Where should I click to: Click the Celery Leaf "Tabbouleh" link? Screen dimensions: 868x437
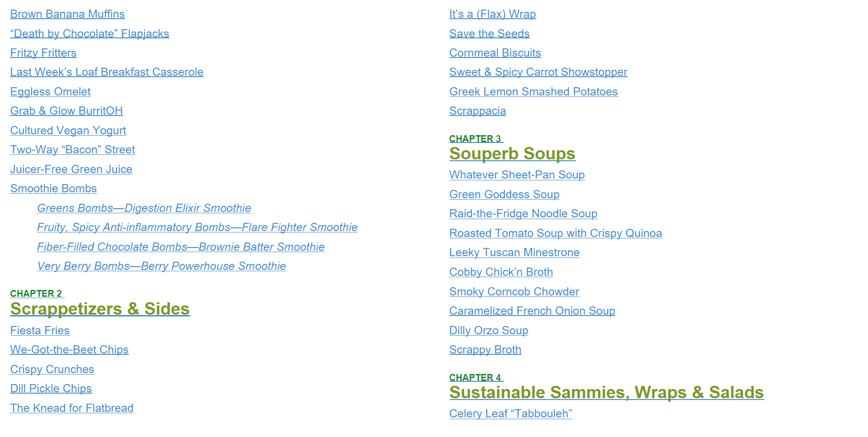511,414
